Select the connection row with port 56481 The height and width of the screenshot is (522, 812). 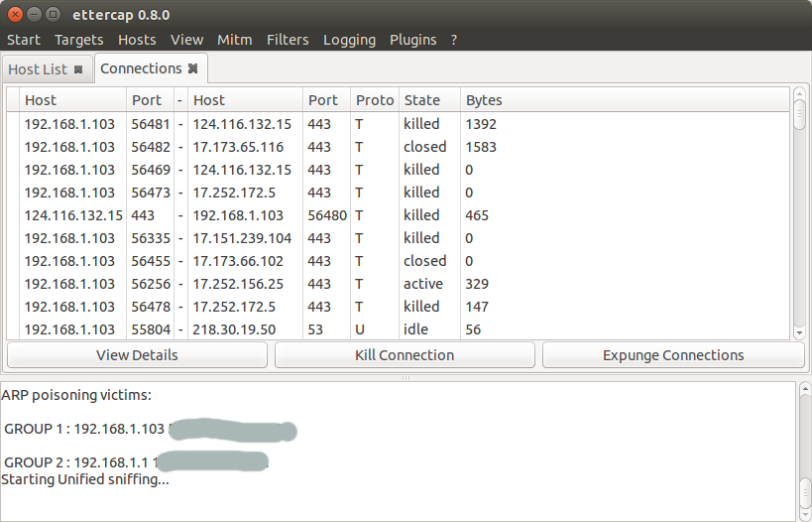point(398,124)
